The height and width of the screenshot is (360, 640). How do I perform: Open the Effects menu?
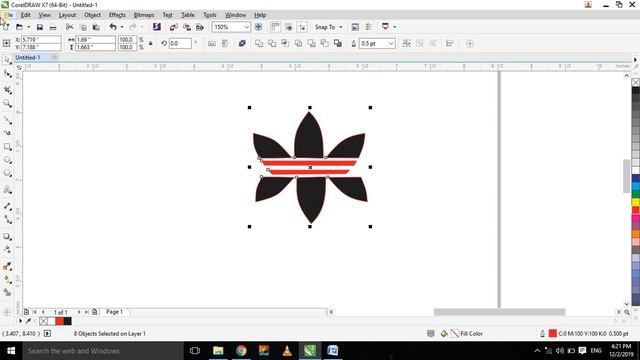tap(117, 15)
